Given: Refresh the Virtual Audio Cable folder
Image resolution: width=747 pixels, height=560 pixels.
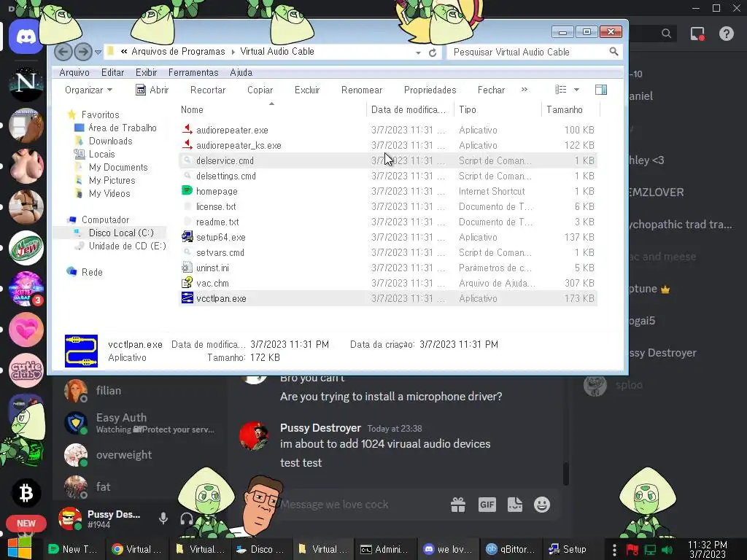Looking at the screenshot, I should coord(433,52).
